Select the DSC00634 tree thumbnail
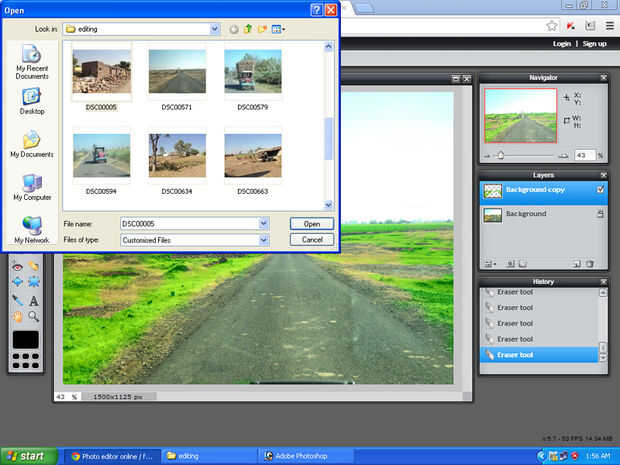Viewport: 620px width, 465px height. tap(177, 155)
